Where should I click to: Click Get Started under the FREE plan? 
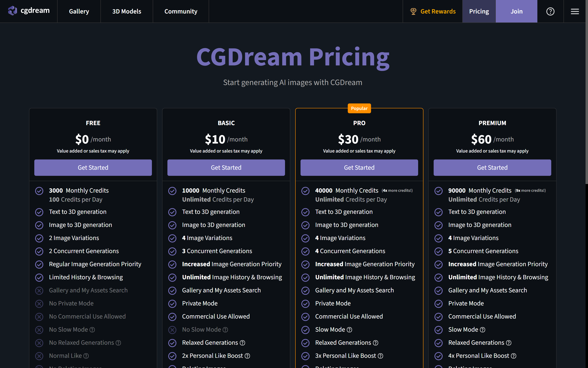(x=93, y=167)
